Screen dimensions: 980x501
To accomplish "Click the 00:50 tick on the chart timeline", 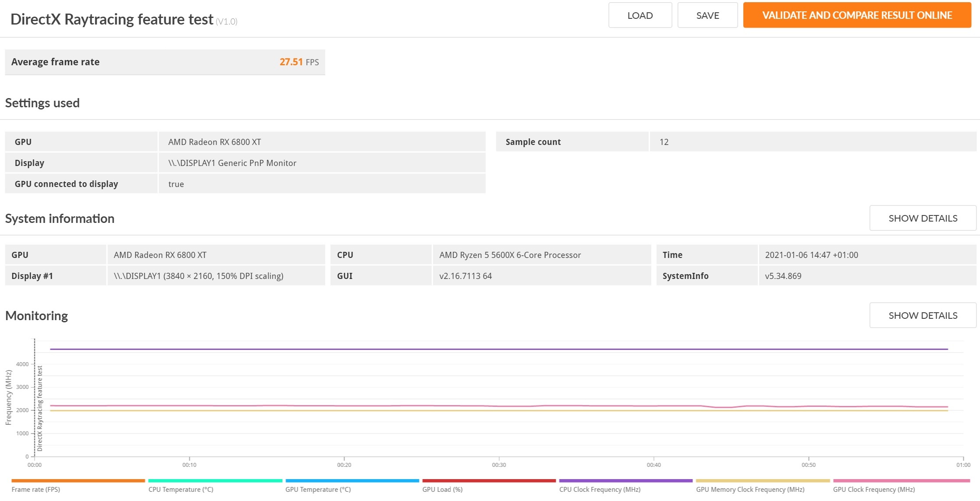I will 809,465.
